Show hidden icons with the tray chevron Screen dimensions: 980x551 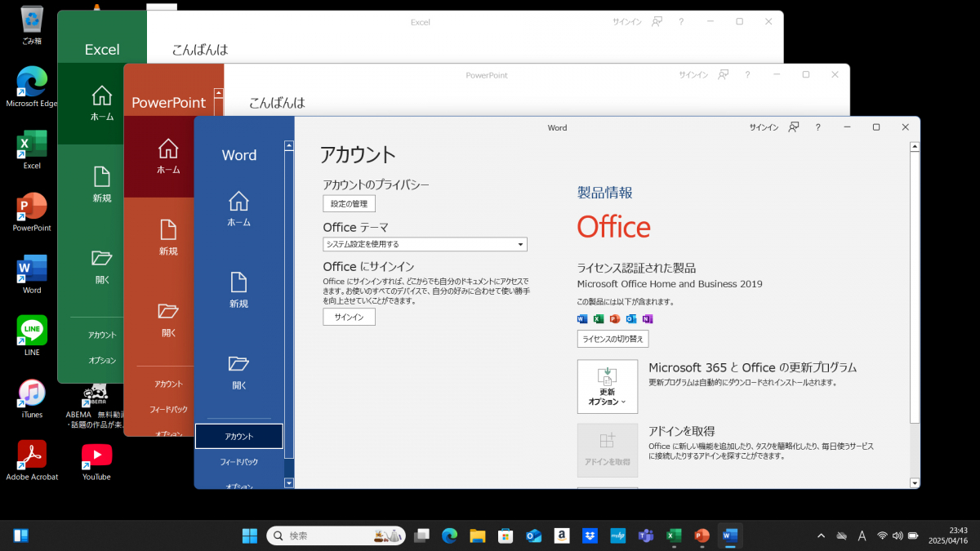pyautogui.click(x=821, y=535)
